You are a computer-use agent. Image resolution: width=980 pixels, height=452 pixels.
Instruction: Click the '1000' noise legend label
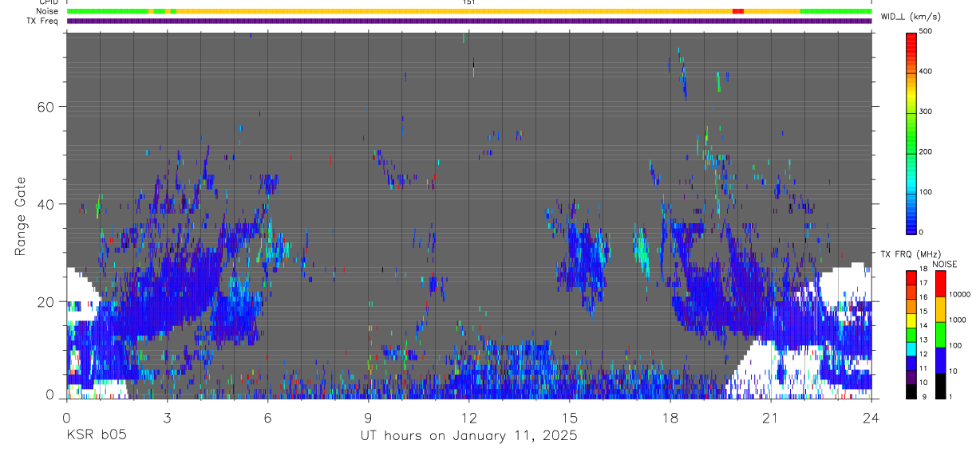pyautogui.click(x=958, y=320)
